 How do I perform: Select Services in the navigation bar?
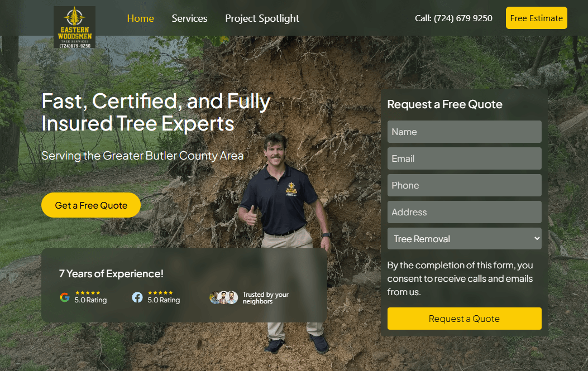[x=189, y=18]
